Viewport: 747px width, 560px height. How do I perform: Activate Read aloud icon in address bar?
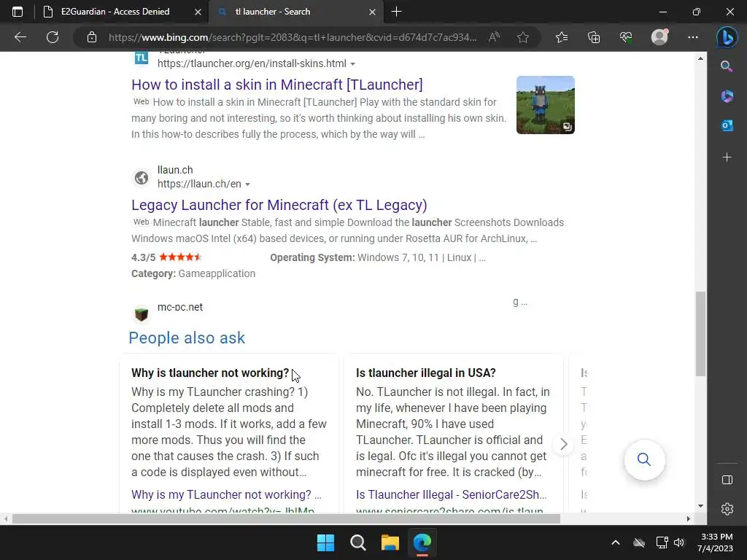pyautogui.click(x=494, y=37)
